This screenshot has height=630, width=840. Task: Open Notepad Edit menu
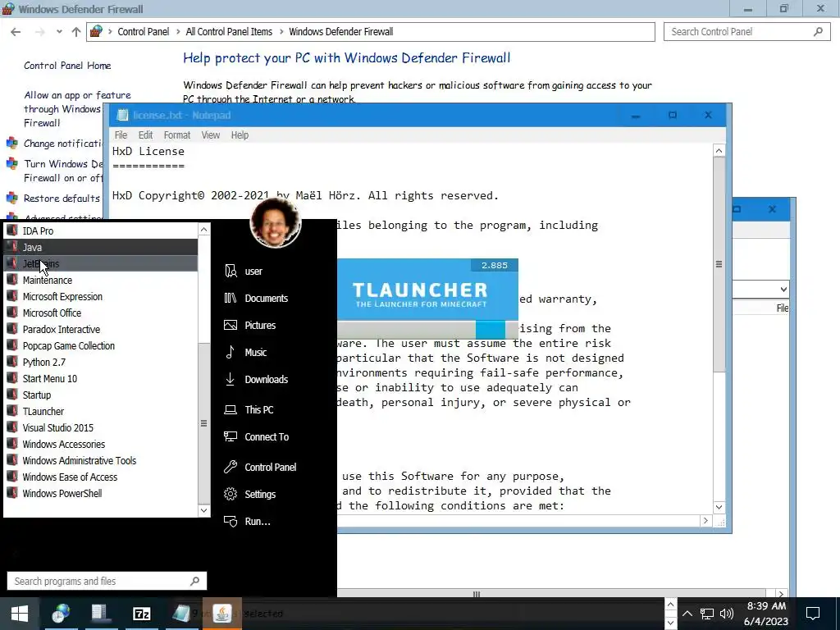[145, 135]
